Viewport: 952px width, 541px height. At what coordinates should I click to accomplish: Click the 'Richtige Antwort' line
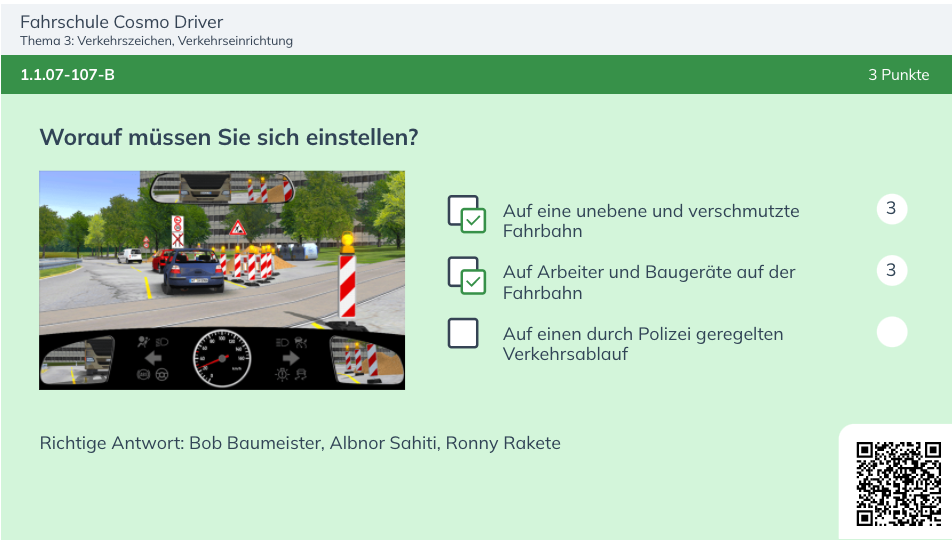pos(300,443)
